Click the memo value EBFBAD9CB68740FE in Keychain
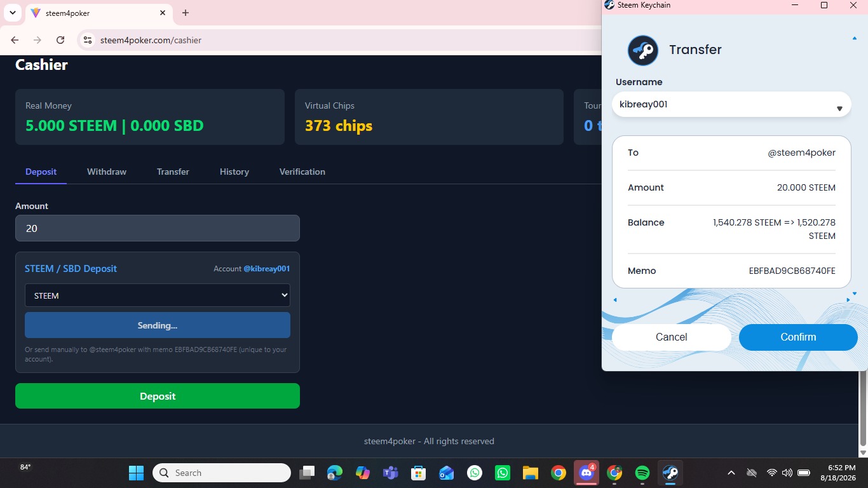Viewport: 868px width, 488px height. (792, 271)
